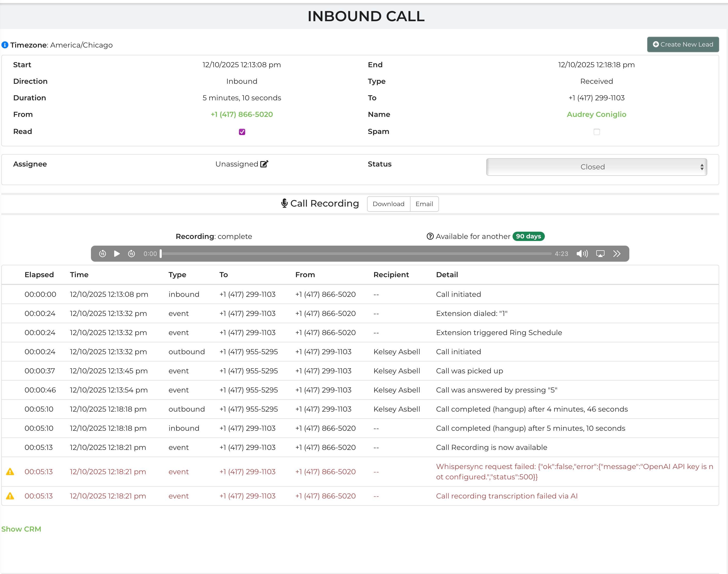Click warning icon on Whispersync failed row

pos(10,472)
